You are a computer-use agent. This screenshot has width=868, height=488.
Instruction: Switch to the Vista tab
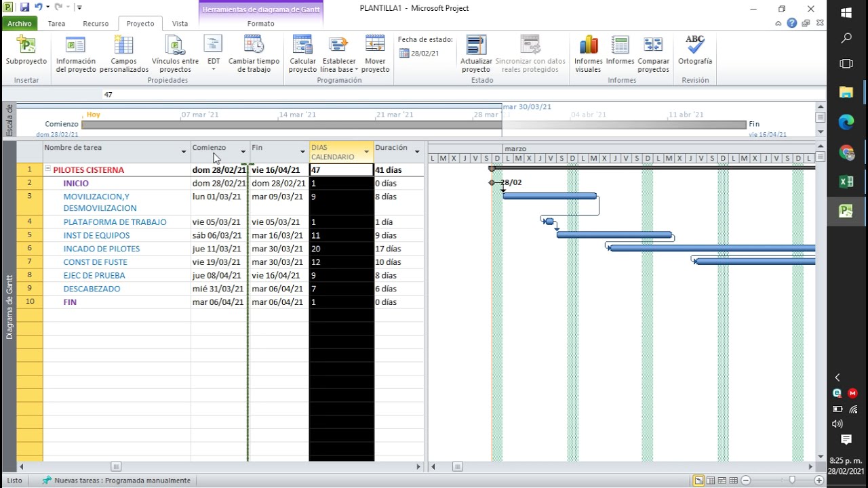click(180, 23)
